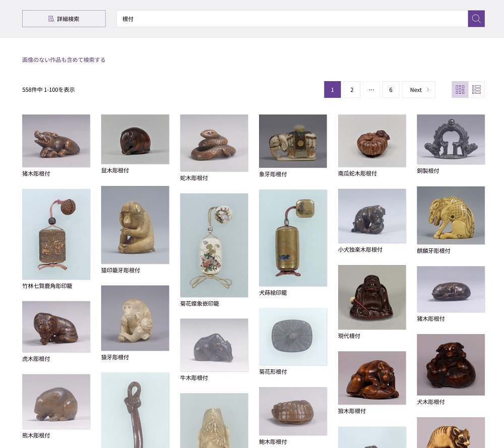Open the 狼木彫根付 wolf thumbnail
This screenshot has width=504, height=448.
click(372, 378)
